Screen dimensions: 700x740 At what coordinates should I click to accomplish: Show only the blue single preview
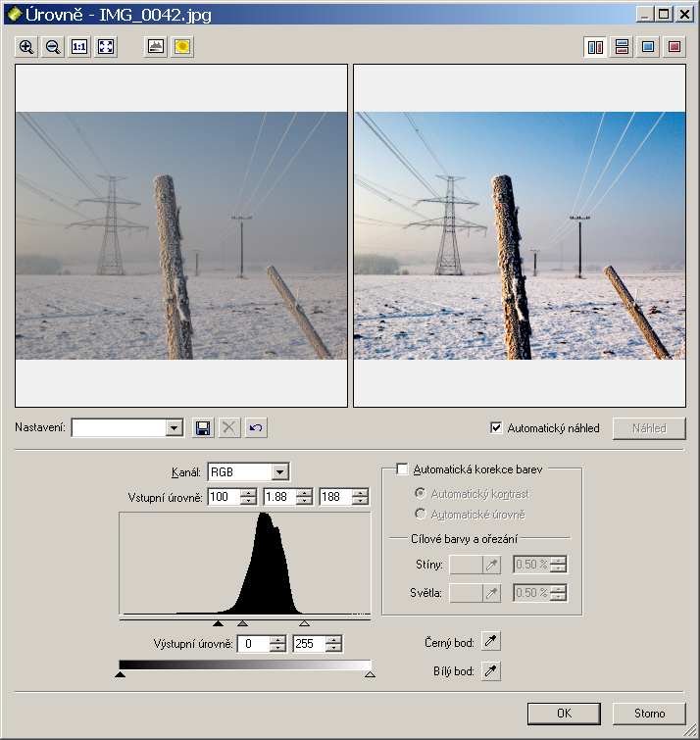(x=648, y=47)
